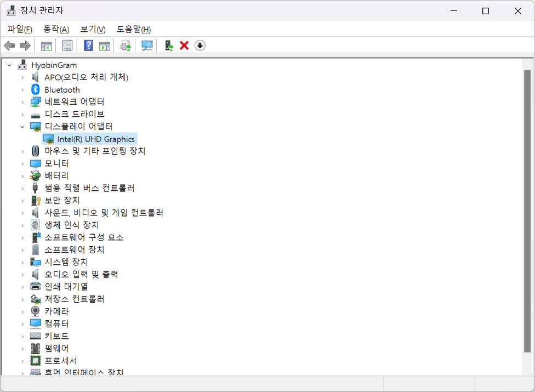Expand the 시스템 장치 chevron
The image size is (535, 392).
(22, 262)
